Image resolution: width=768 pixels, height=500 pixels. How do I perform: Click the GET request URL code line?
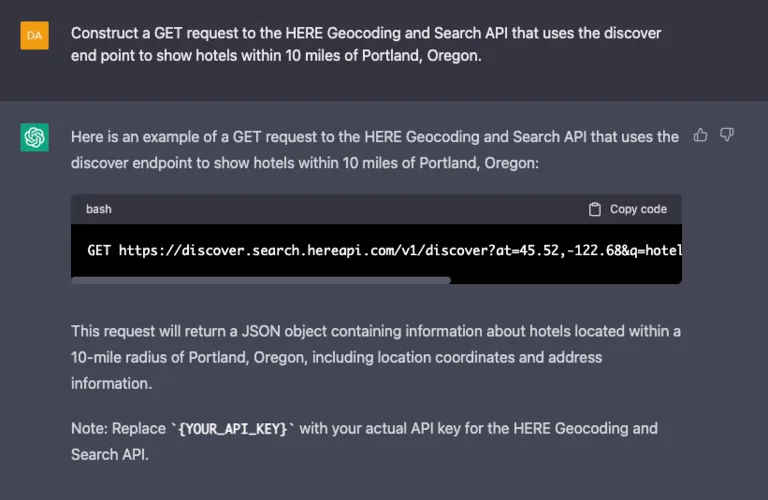[x=384, y=250]
